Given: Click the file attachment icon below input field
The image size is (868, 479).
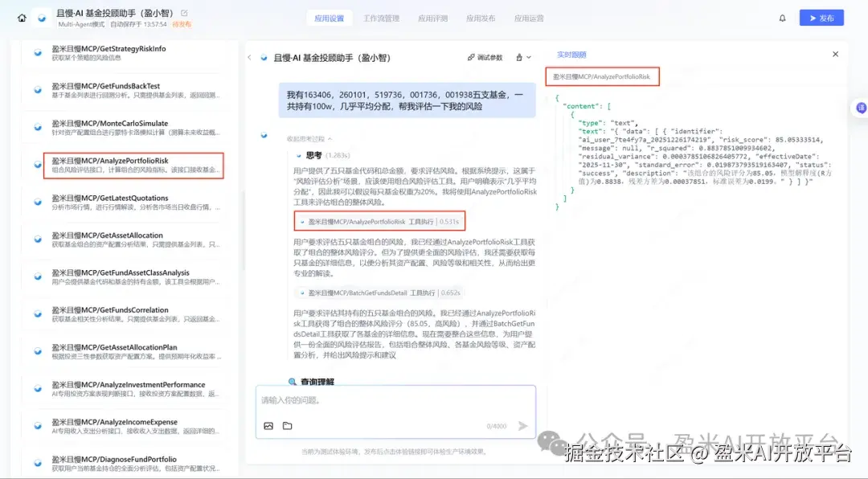Looking at the screenshot, I should pos(288,427).
